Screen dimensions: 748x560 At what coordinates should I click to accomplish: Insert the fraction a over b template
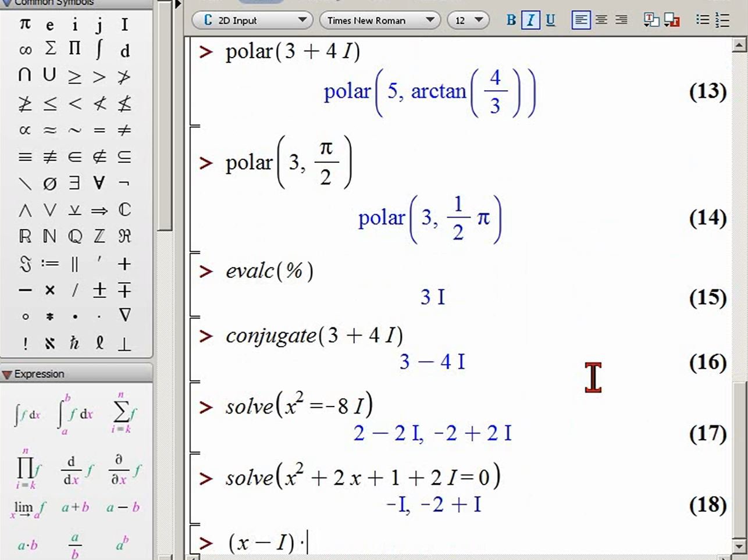click(75, 545)
